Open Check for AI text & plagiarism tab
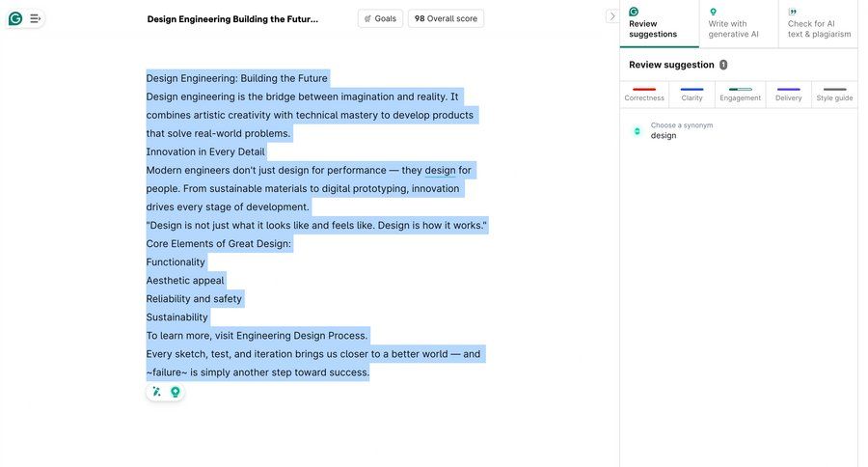Viewport: 868px width, 467px height. (x=818, y=24)
